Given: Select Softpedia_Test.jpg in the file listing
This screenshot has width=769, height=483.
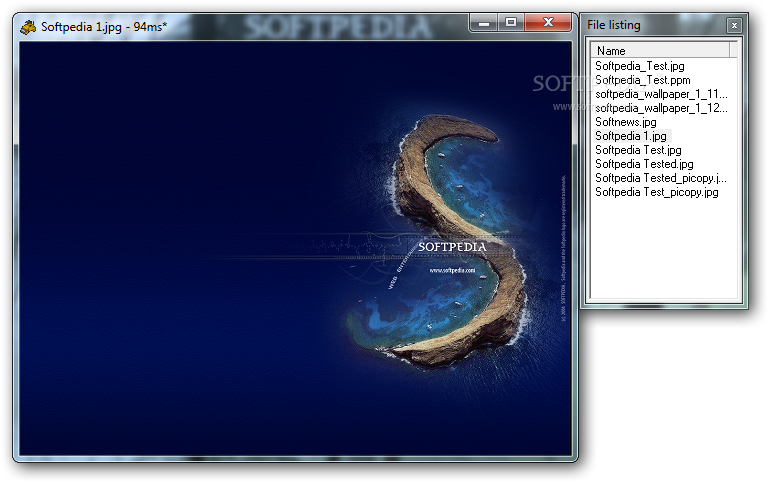Looking at the screenshot, I should (640, 66).
